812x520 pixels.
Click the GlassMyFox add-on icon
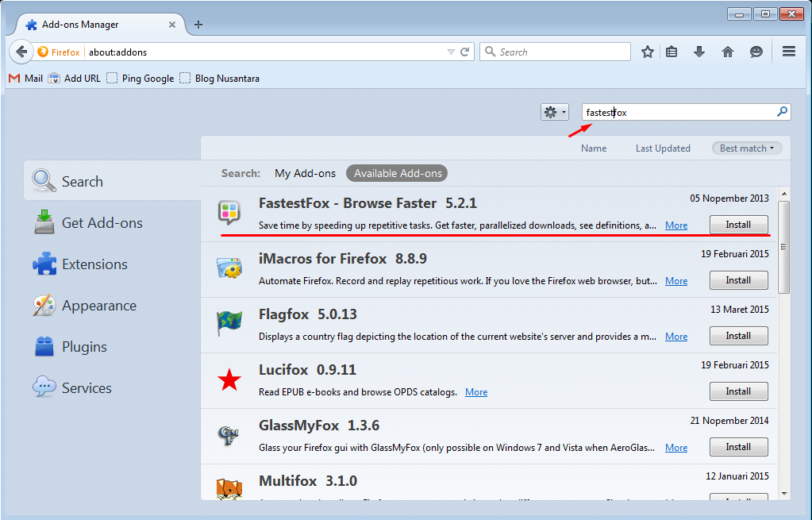tap(229, 436)
